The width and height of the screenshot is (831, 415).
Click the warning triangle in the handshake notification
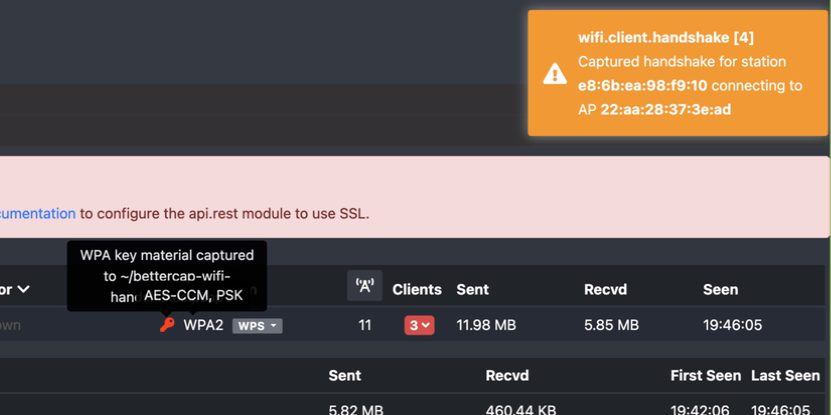coord(554,73)
